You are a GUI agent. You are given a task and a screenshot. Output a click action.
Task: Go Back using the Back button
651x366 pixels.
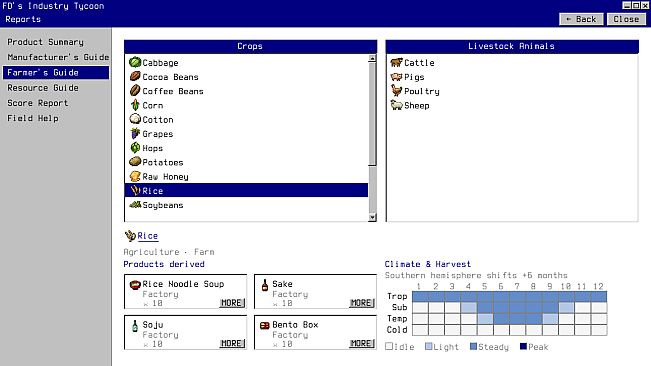click(x=581, y=19)
